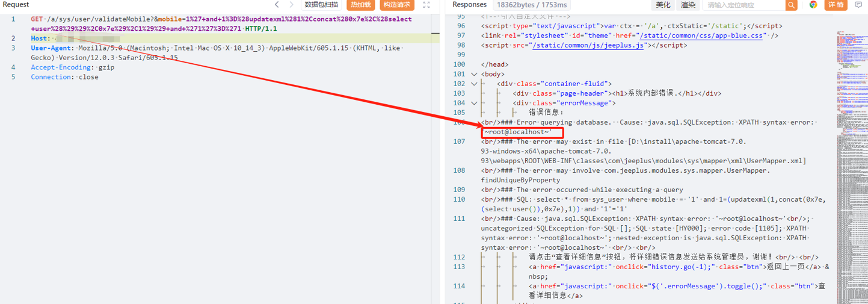Click the 18362bytes / 1753ms response size label
Screen dimensions: 868x304
pos(532,5)
